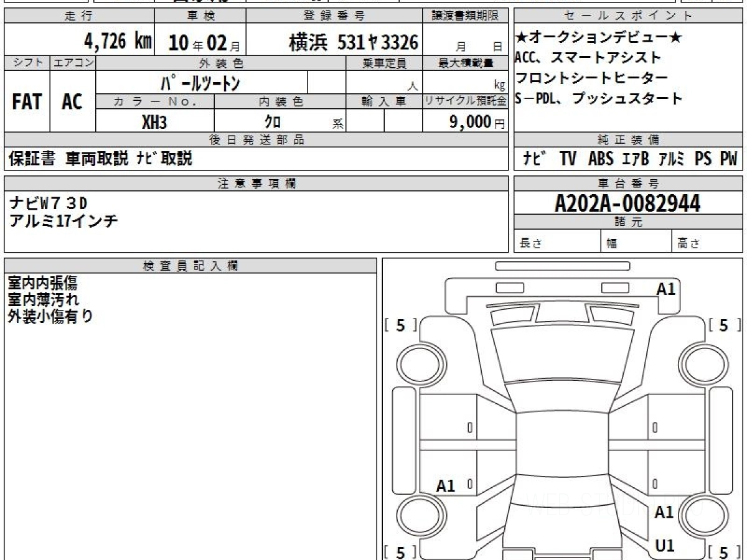
Task: Click the カラーNo. header
Action: (x=155, y=101)
